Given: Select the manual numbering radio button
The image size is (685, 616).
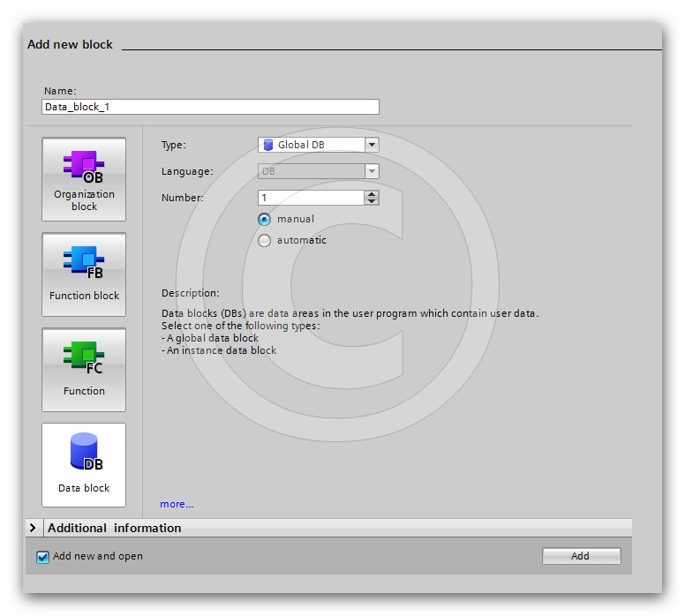Looking at the screenshot, I should tap(265, 220).
